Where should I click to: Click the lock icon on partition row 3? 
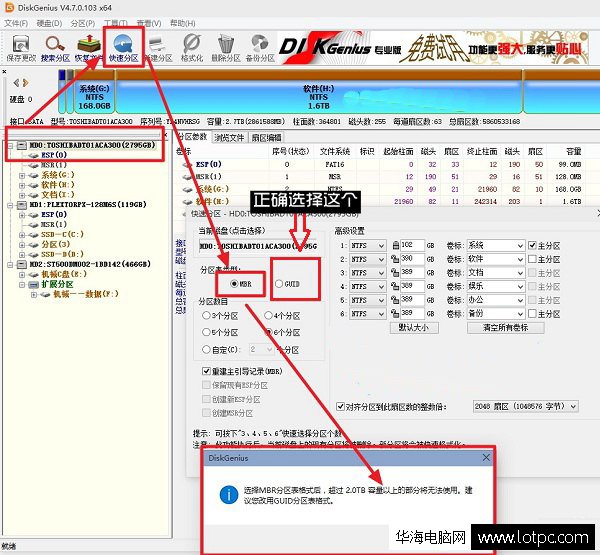click(x=395, y=273)
